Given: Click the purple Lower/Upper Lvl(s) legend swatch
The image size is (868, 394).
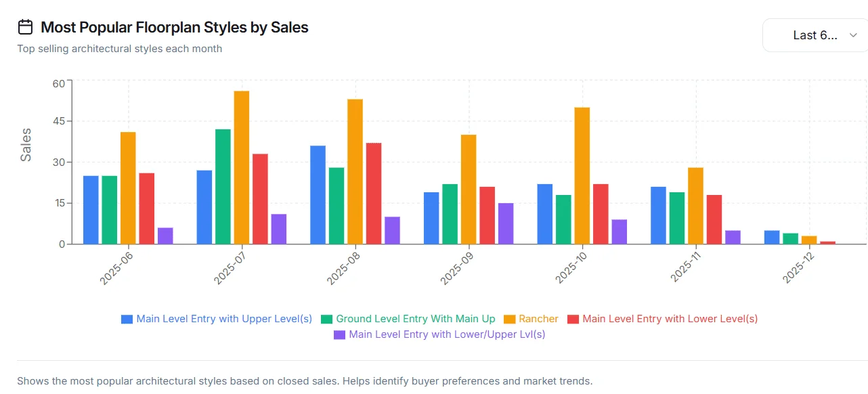Looking at the screenshot, I should (x=340, y=334).
